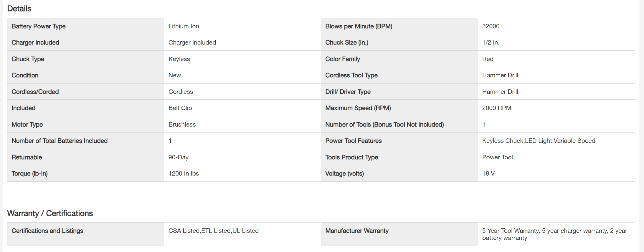Click the 1200 In lbs torque value
The height and width of the screenshot is (252, 644).
pos(184,174)
